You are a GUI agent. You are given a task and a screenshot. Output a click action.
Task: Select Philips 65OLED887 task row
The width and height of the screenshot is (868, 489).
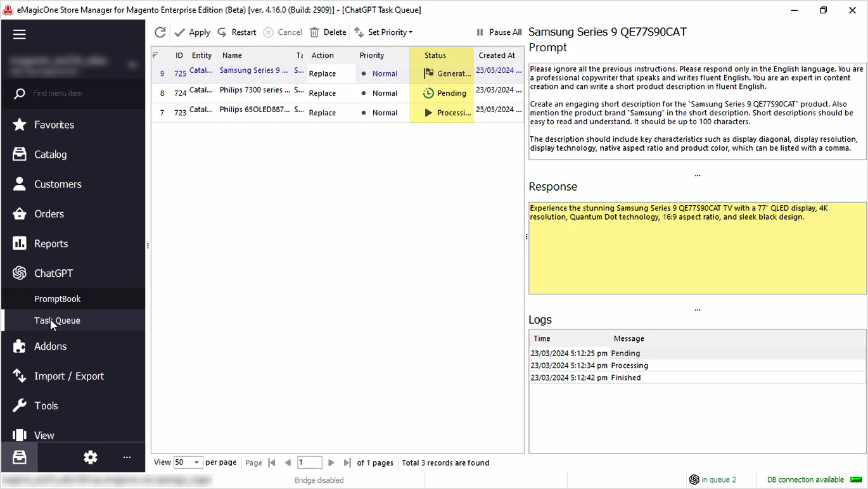(x=337, y=113)
